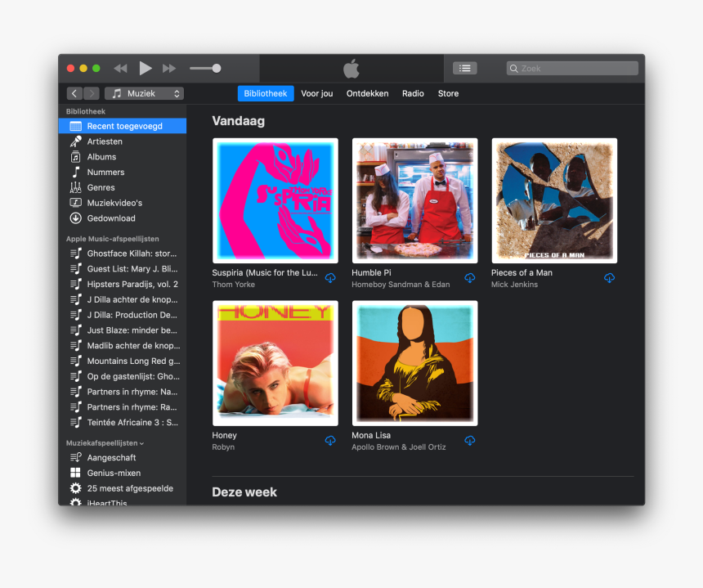Open the Pieces of a Man album cover

click(x=554, y=200)
